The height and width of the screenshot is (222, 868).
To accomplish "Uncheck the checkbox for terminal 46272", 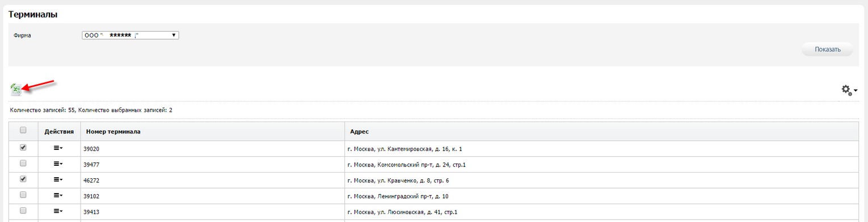I will pos(23,179).
